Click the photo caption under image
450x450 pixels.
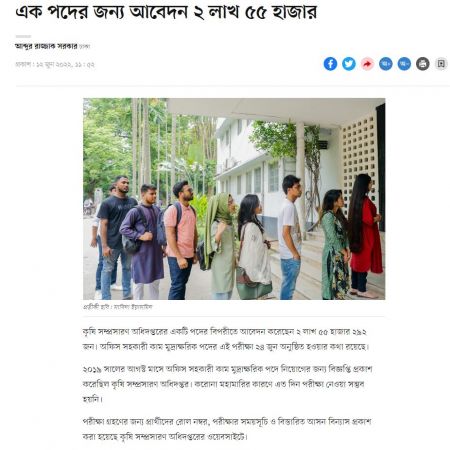[x=118, y=307]
